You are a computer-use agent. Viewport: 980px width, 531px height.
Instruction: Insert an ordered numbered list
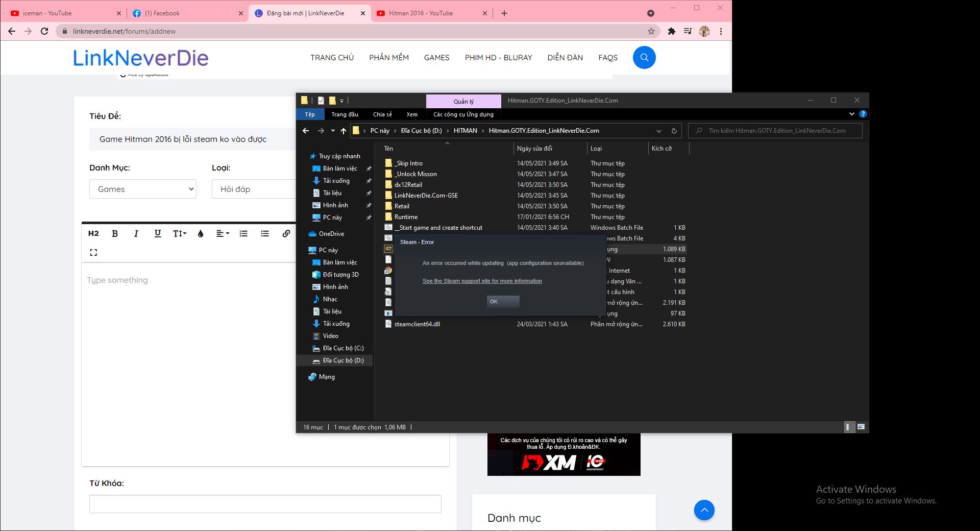pos(243,233)
